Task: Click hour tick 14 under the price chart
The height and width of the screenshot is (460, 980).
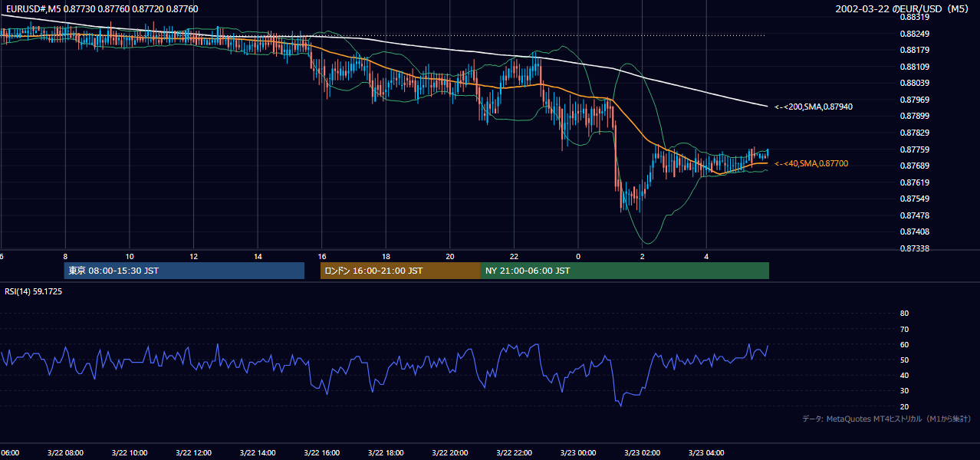Action: (x=258, y=256)
